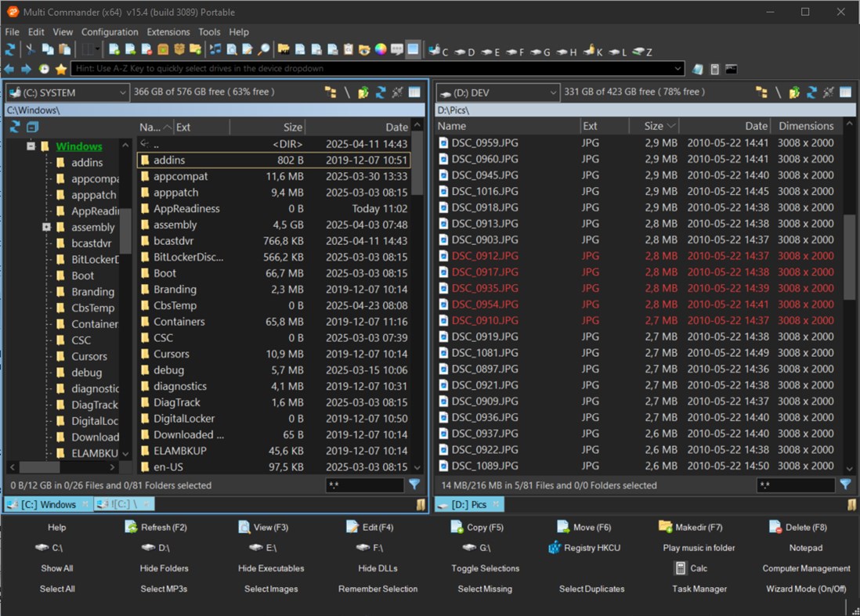Toggle Hide Folders option

[164, 568]
